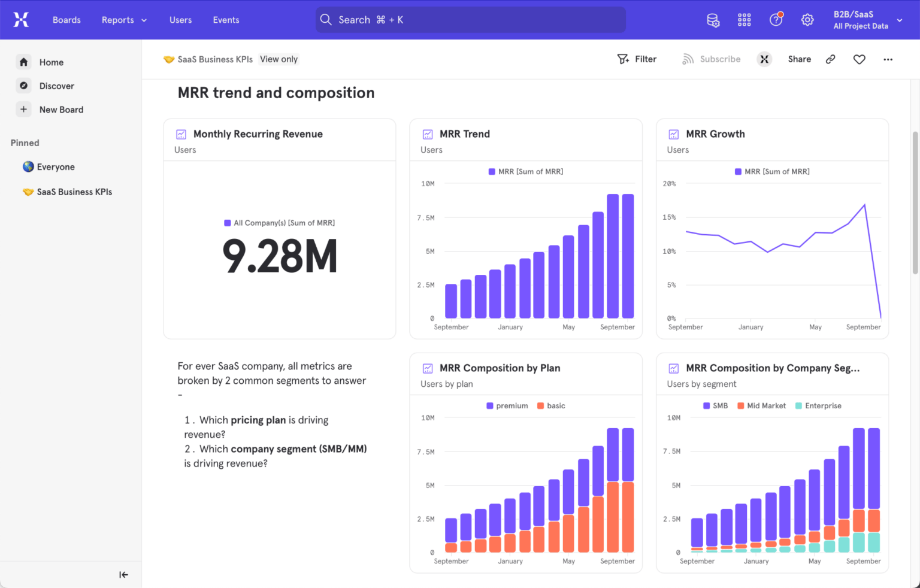Screen dimensions: 920x588
Task: Click the apps grid icon
Action: point(744,20)
